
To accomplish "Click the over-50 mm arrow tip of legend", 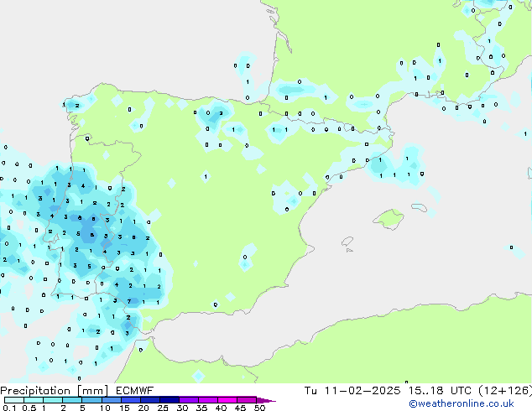I will click(x=266, y=400).
